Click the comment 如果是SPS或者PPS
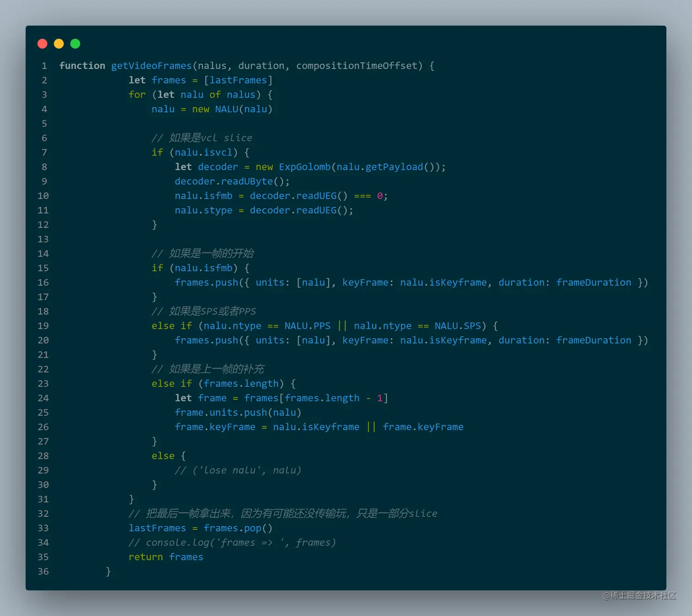 (204, 311)
